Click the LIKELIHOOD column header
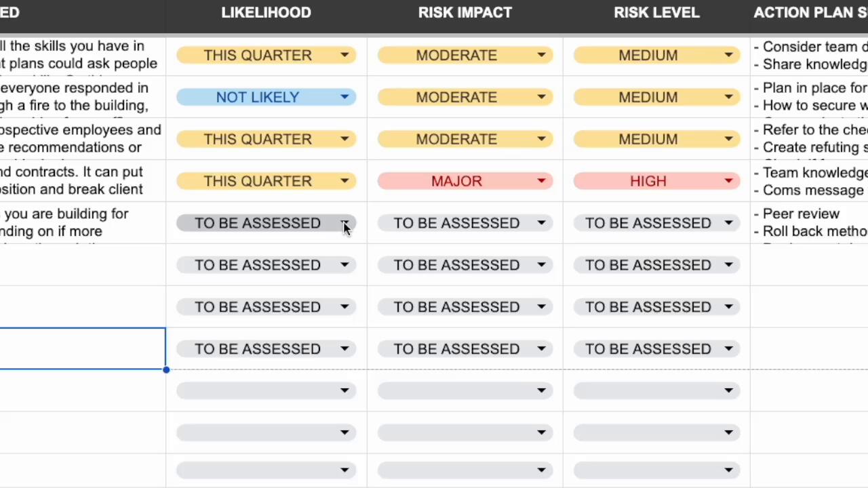The height and width of the screenshot is (488, 868). coord(266,13)
